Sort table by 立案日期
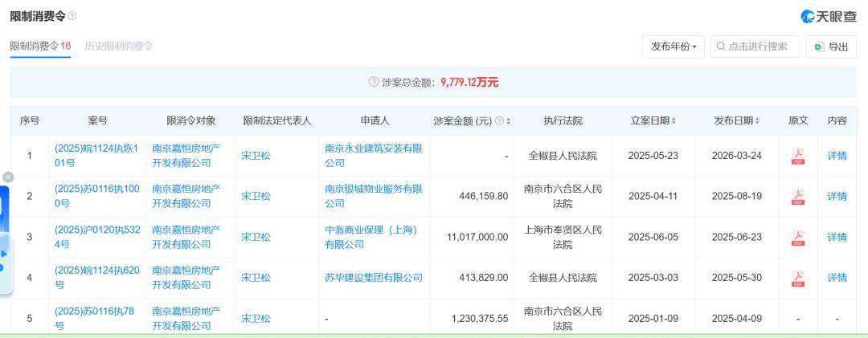The image size is (868, 338). click(x=674, y=121)
